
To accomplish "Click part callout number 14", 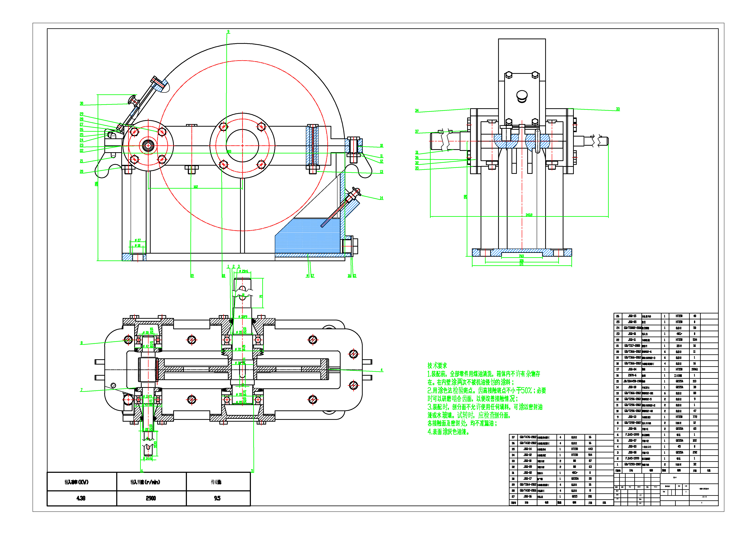I will (381, 198).
